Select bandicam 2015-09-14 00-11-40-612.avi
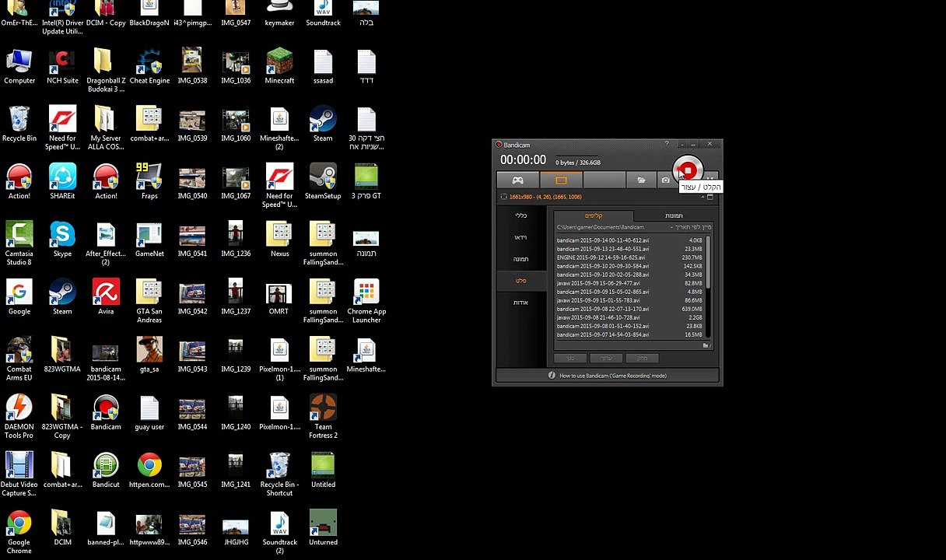This screenshot has width=946, height=560. coord(630,240)
